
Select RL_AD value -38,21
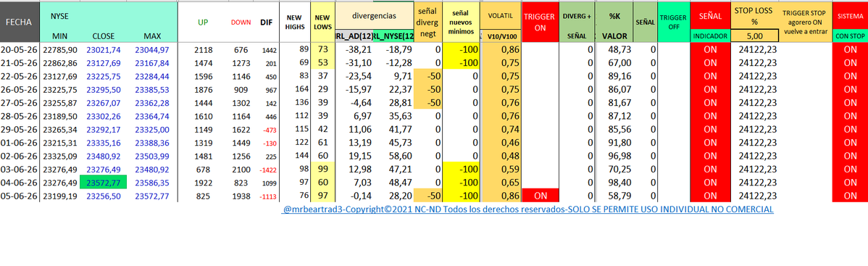357,49
